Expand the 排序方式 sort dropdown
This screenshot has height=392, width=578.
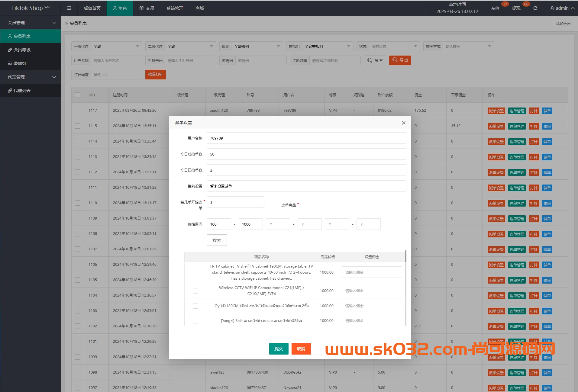[x=468, y=46]
